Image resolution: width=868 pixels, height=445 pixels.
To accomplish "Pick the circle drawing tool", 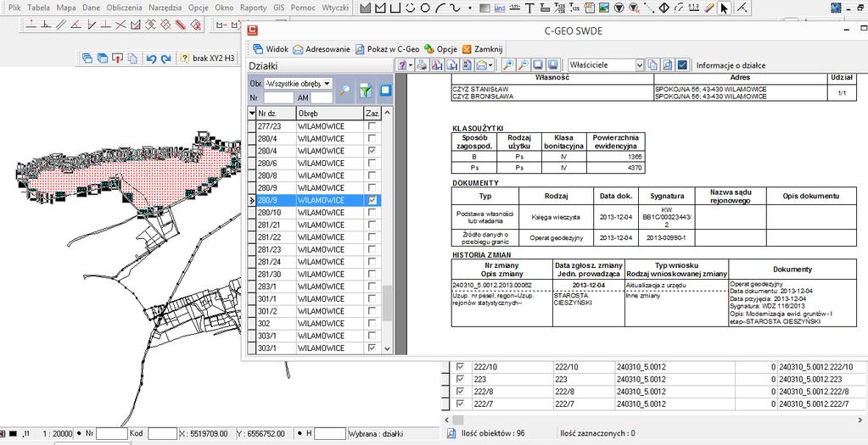I will [425, 8].
